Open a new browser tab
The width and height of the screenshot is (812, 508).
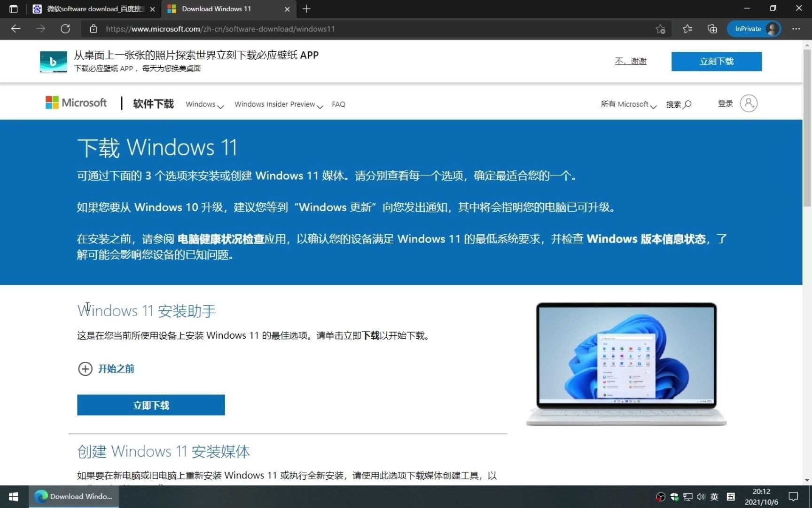306,9
